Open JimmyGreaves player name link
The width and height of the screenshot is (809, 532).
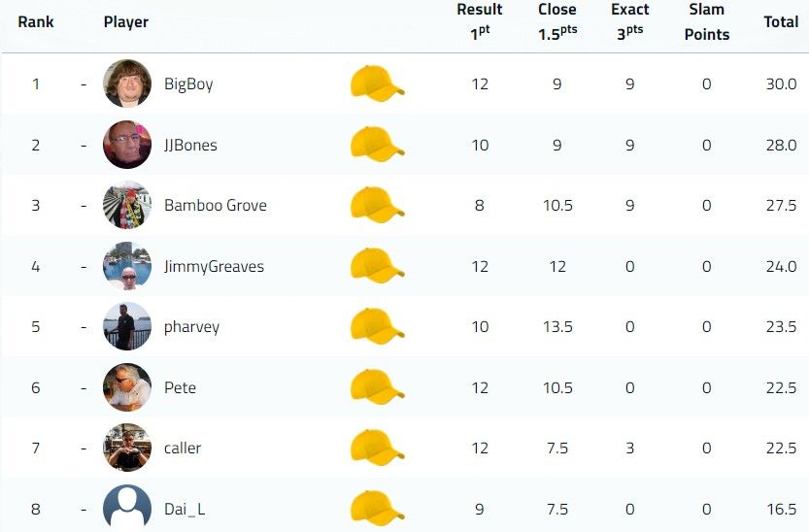tap(214, 266)
